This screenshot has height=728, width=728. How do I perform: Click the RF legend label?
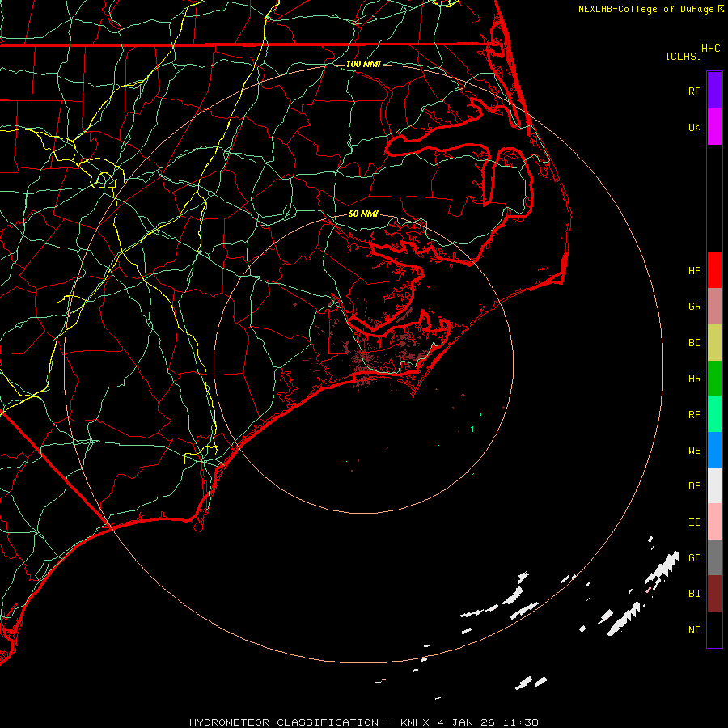(x=694, y=91)
